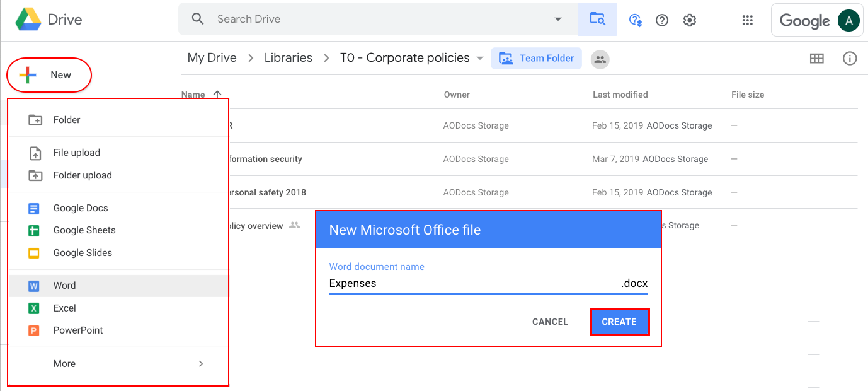
Task: Select Excel in the New menu
Action: click(x=118, y=308)
